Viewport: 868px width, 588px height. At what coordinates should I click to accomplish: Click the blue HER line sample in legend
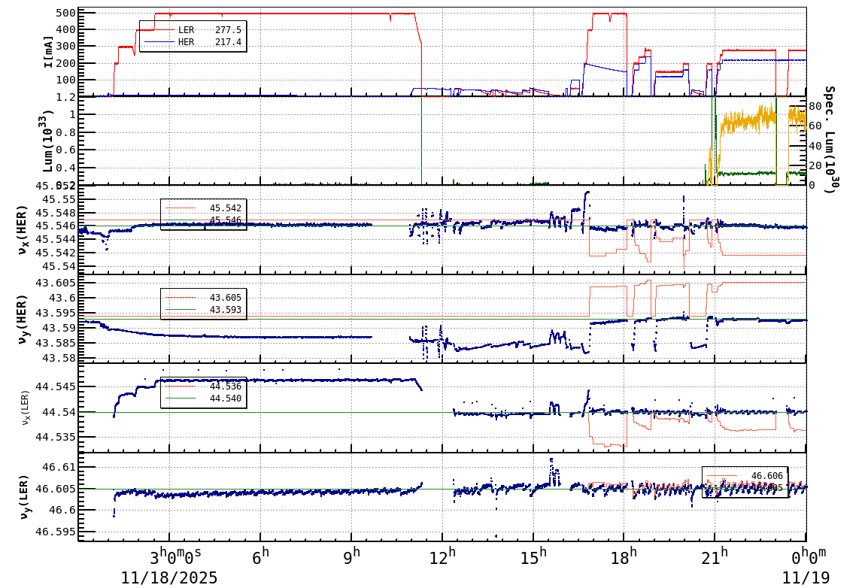coord(159,42)
